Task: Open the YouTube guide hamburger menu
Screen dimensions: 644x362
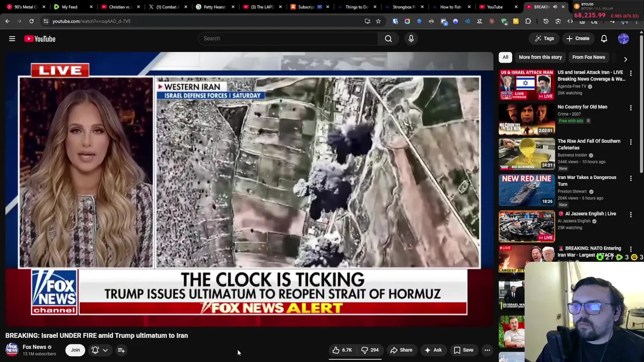Action: click(x=12, y=39)
